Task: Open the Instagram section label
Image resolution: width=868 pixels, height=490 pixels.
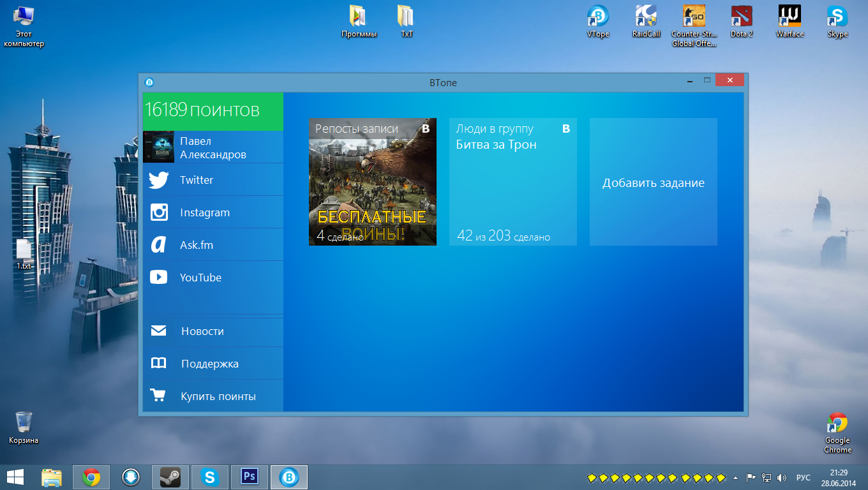Action: click(x=205, y=212)
